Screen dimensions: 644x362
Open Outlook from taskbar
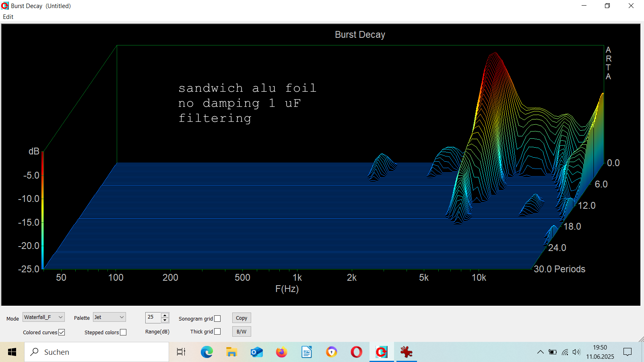tap(256, 352)
